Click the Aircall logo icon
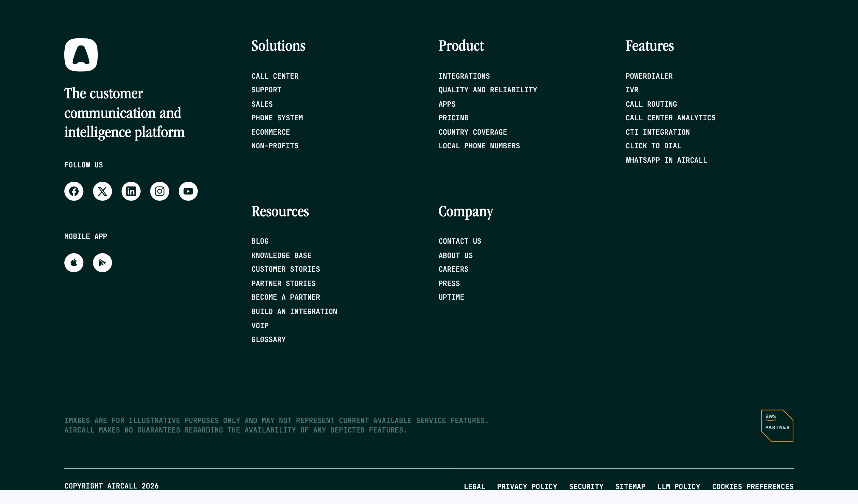This screenshot has width=858, height=504. 81,55
